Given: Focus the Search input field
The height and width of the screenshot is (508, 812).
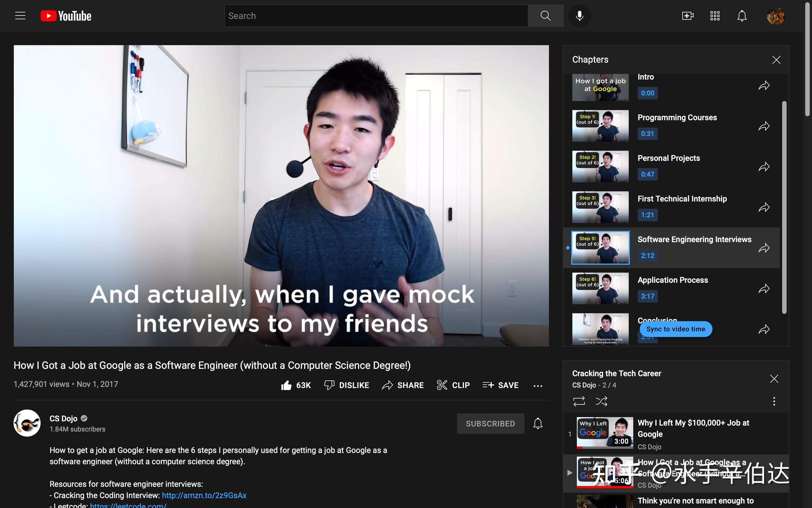Looking at the screenshot, I should pos(376,16).
